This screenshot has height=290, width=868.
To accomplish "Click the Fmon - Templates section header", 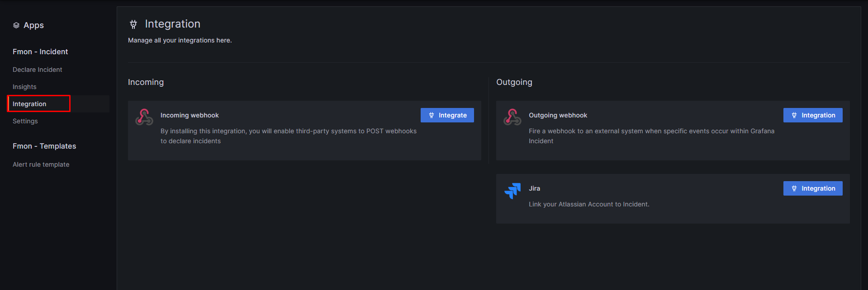I will point(44,146).
